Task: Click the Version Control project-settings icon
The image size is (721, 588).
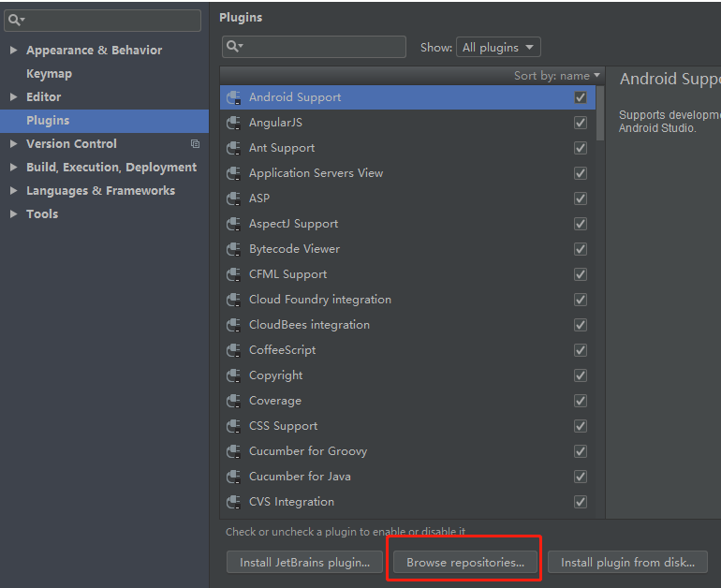Action: (x=195, y=144)
